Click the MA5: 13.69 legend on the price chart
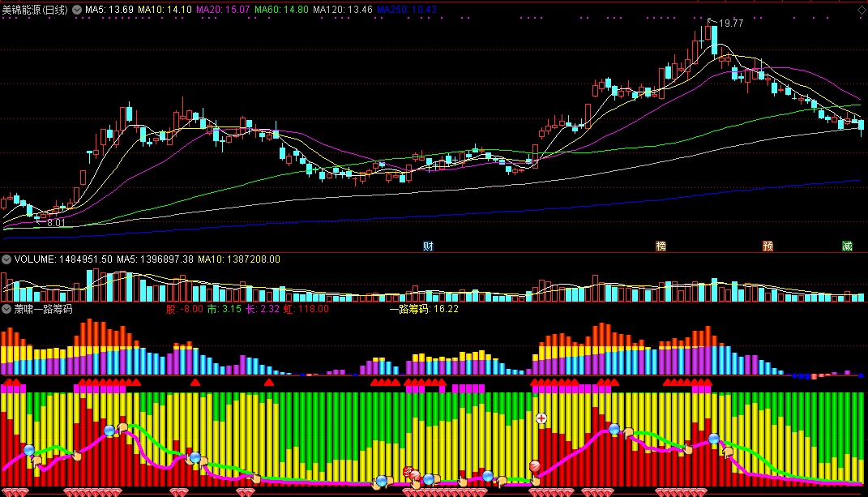Image resolution: width=868 pixels, height=497 pixels. 109,10
